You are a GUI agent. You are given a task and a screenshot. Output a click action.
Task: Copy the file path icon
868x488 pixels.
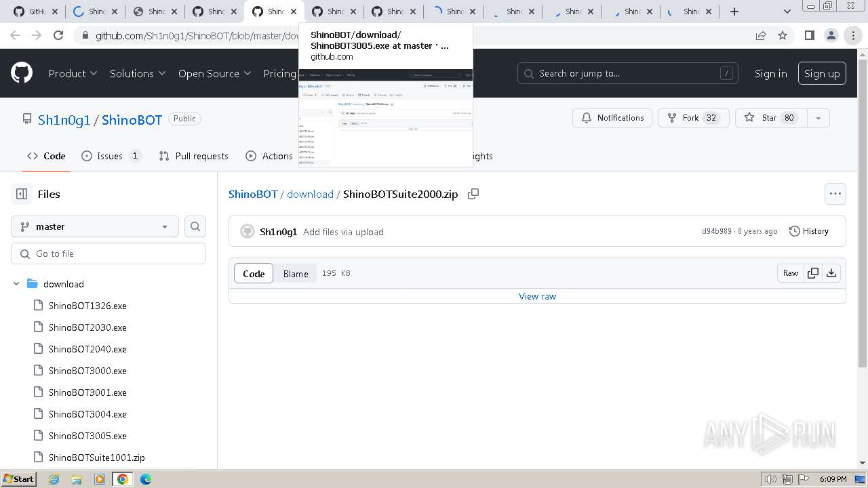click(473, 194)
